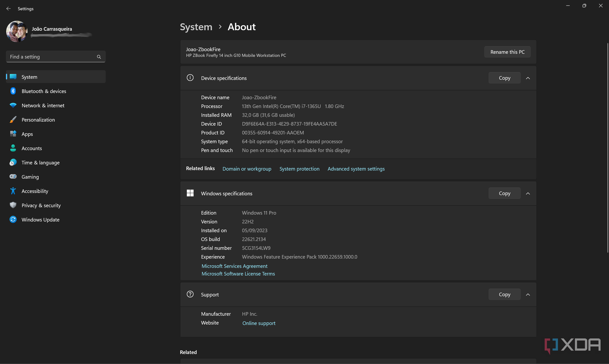Screen dimensions: 609x364
Task: Click Rename this PC button
Action: click(507, 52)
